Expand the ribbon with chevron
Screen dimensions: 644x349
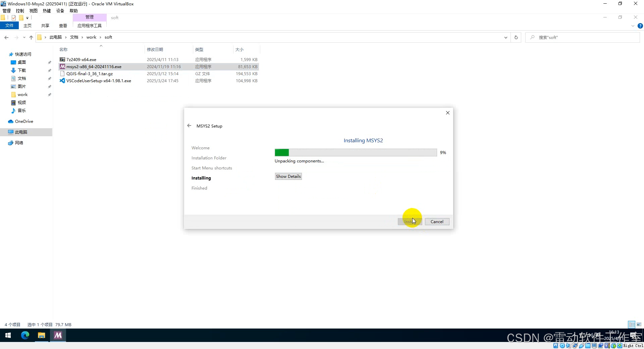633,26
